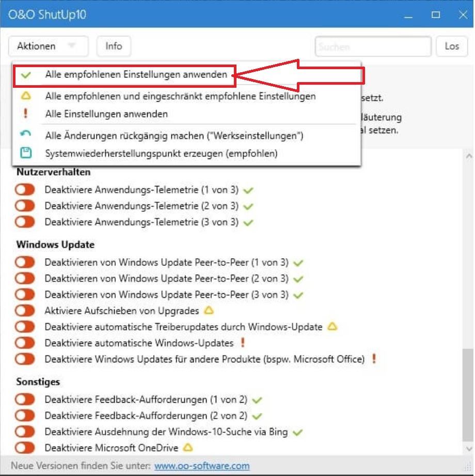Click yellow triangle beside automatische Treiberupdates
This screenshot has height=476, width=475.
pos(332,326)
